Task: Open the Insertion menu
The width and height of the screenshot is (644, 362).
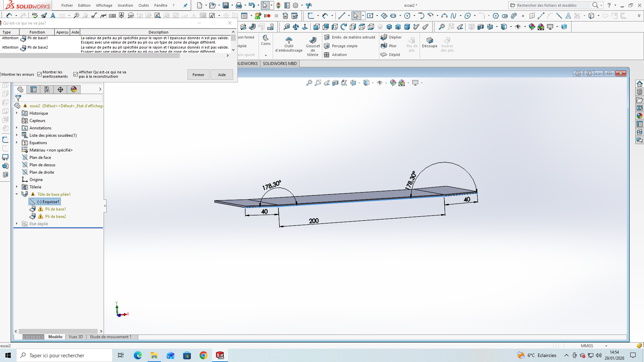Action: (125, 5)
